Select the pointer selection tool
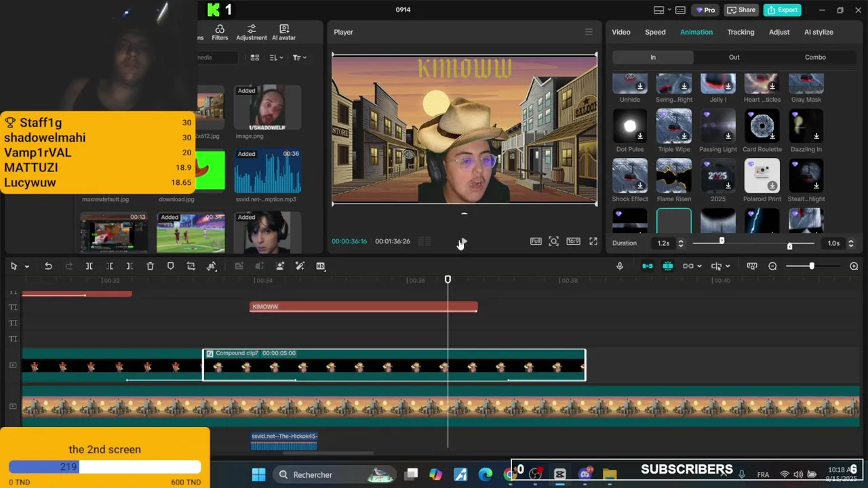Screen dimensions: 868x488 coord(14,266)
